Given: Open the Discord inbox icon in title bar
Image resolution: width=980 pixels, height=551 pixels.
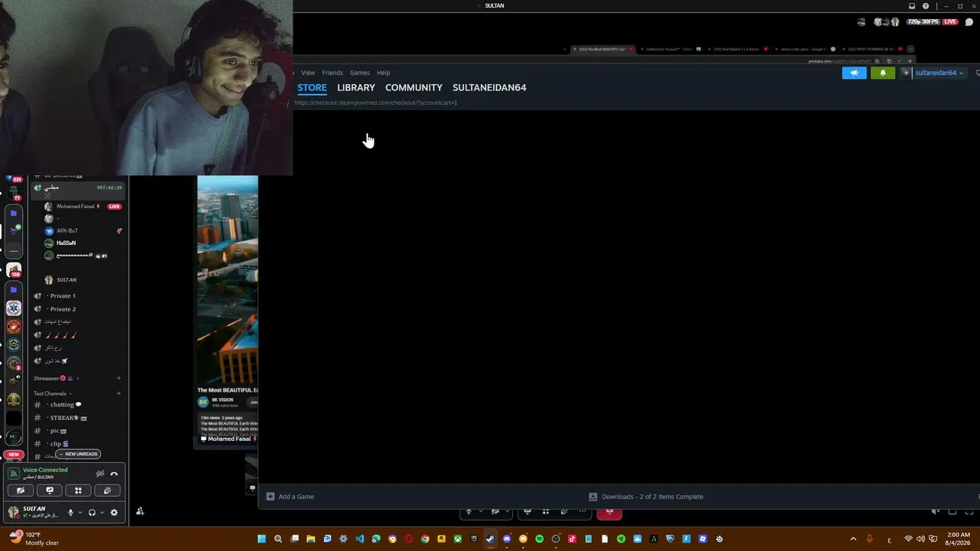Looking at the screenshot, I should (x=912, y=5).
